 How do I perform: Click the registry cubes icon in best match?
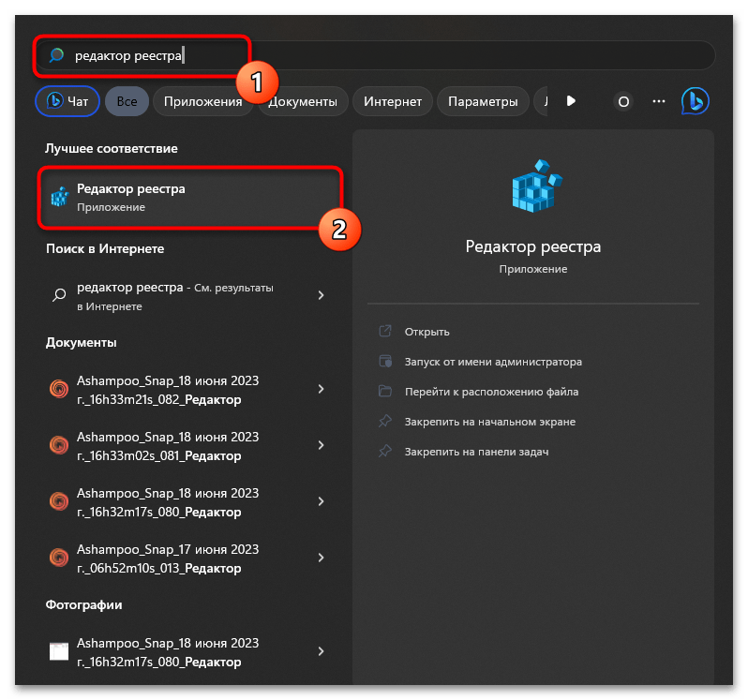pyautogui.click(x=60, y=197)
